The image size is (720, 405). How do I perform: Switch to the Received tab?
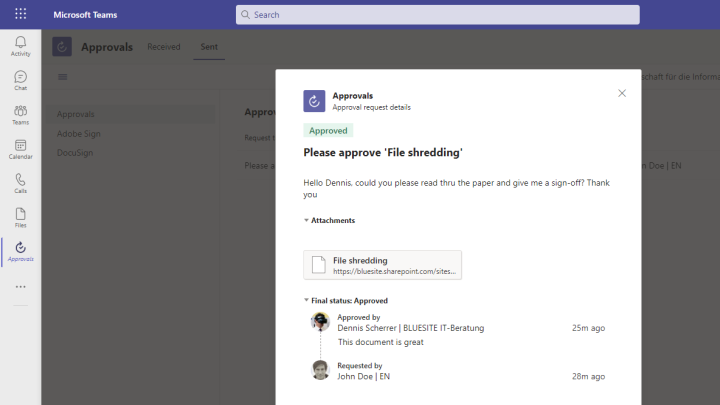pyautogui.click(x=164, y=47)
